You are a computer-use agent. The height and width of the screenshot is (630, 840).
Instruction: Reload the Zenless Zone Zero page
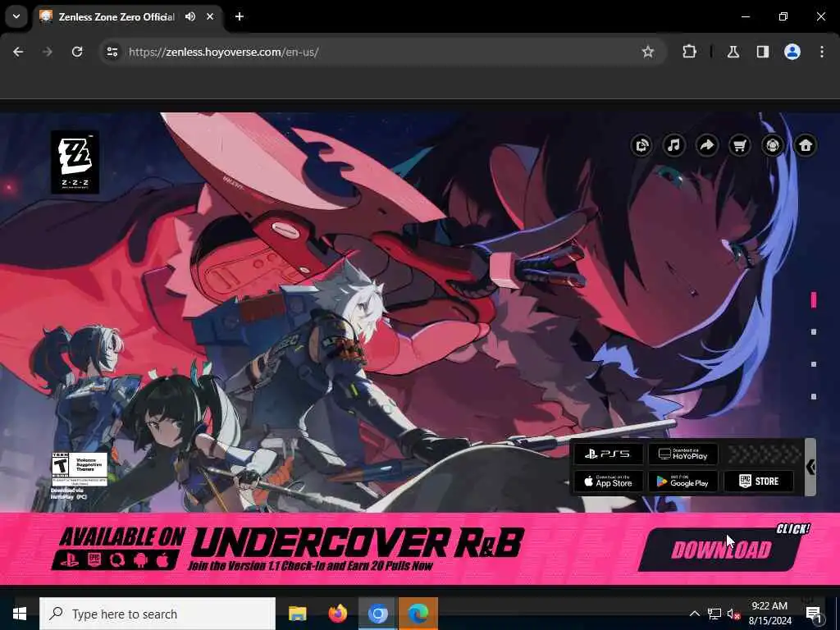click(77, 52)
